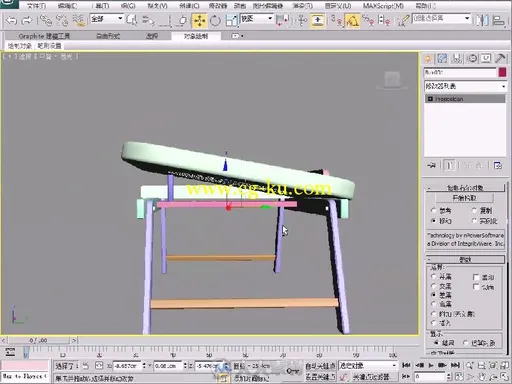Open the Motion tab in command panel
Screen dimensions: 512x384
pyautogui.click(x=472, y=59)
